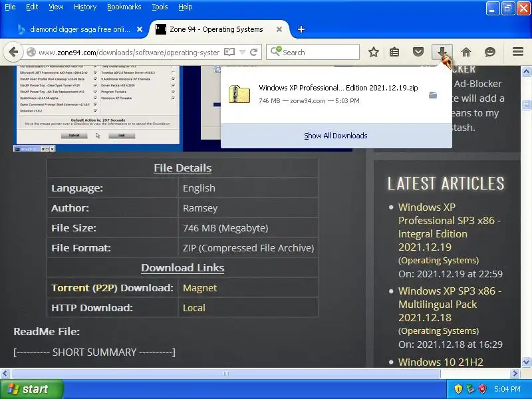Viewport: 532px width, 399px height.
Task: Open the Windows start button
Action: (31, 389)
